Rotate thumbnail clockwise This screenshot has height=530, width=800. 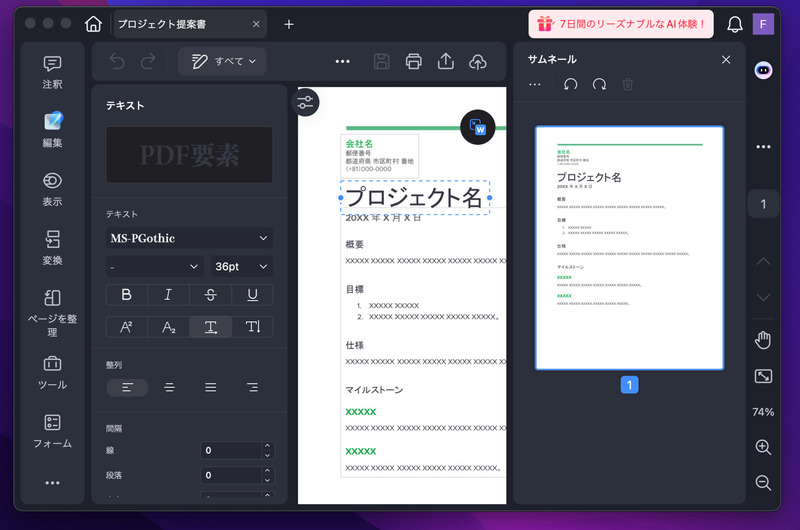click(x=599, y=84)
